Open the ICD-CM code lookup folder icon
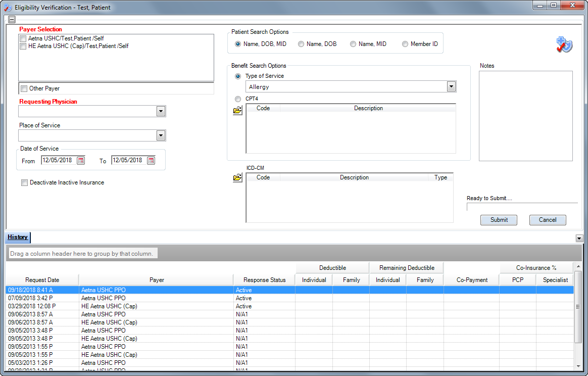 point(237,177)
